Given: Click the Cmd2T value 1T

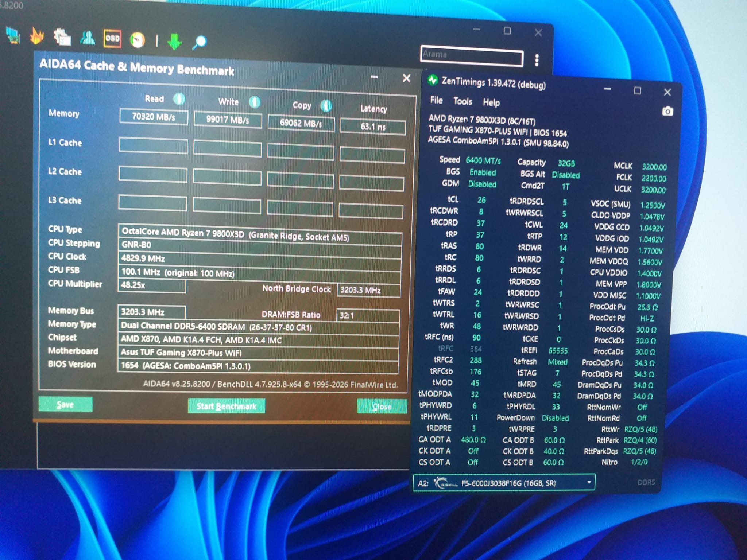Looking at the screenshot, I should [x=565, y=187].
